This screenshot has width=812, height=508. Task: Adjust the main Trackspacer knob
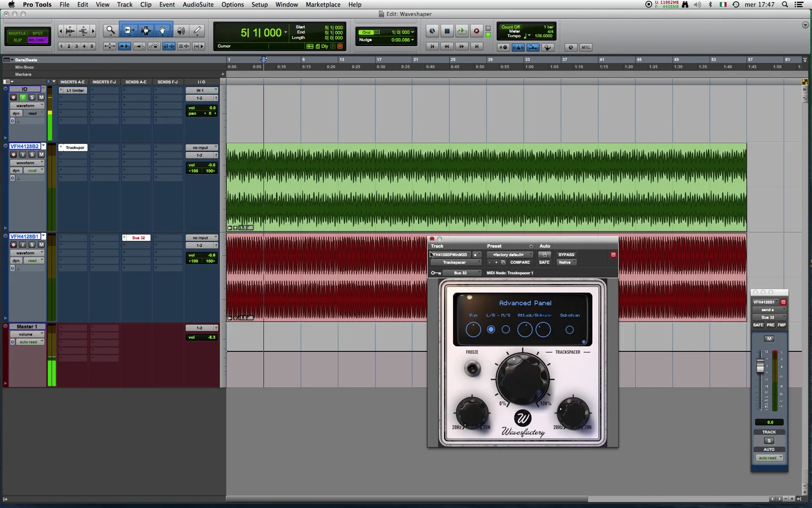(x=522, y=379)
